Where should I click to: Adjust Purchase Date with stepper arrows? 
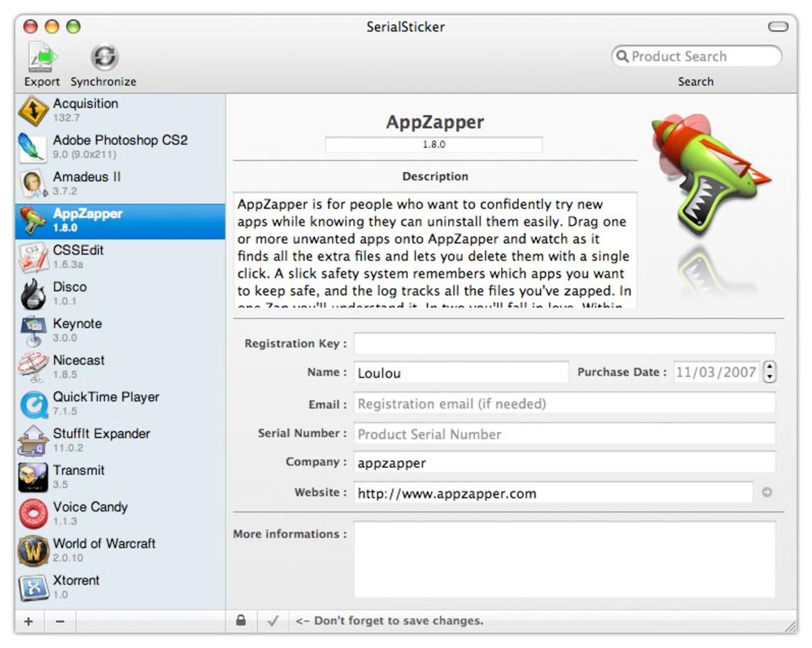click(x=769, y=372)
